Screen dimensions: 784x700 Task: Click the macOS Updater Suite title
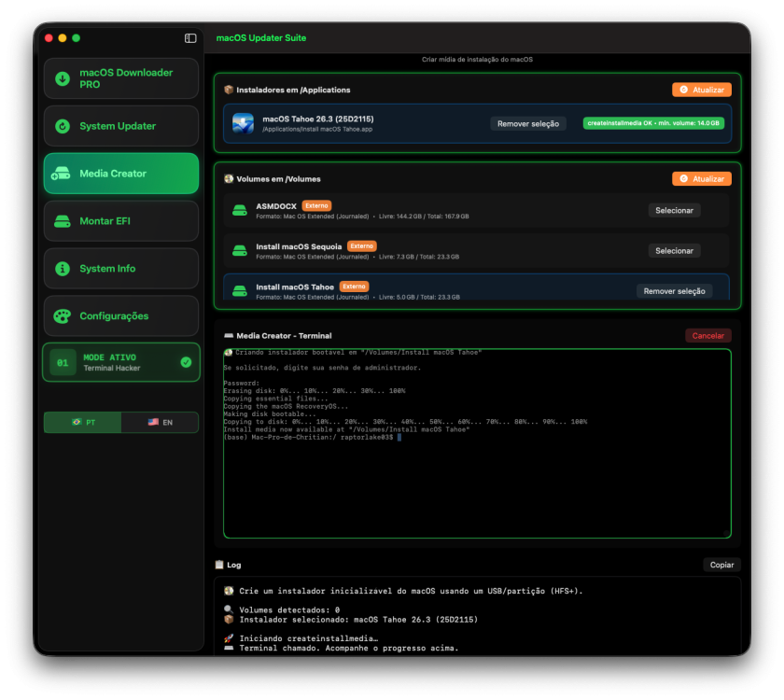click(261, 38)
